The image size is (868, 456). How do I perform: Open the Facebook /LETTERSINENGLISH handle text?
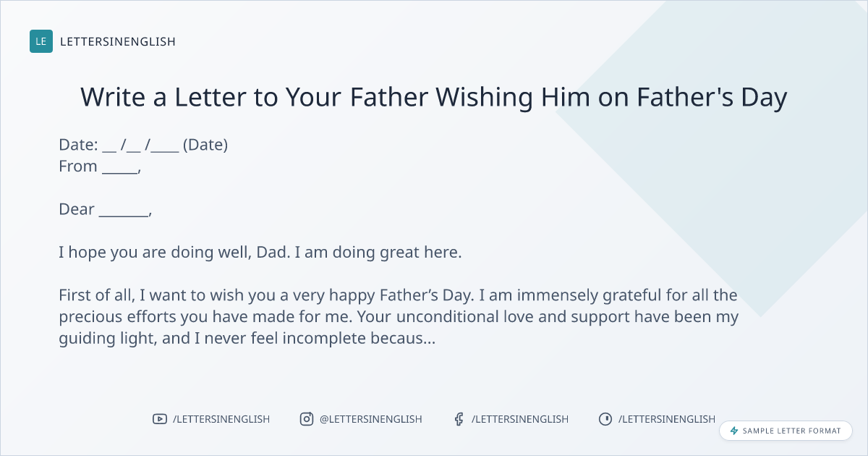[x=520, y=419]
